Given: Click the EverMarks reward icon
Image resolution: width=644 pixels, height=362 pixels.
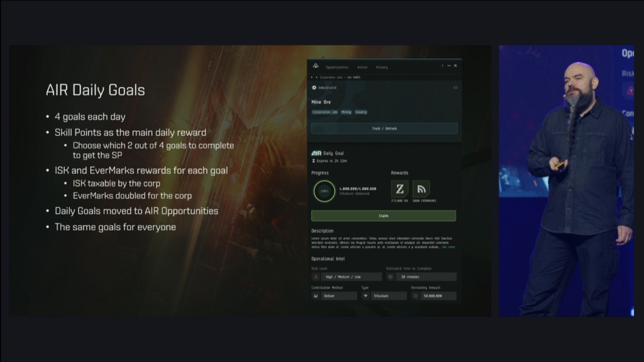Looking at the screenshot, I should pos(421,189).
